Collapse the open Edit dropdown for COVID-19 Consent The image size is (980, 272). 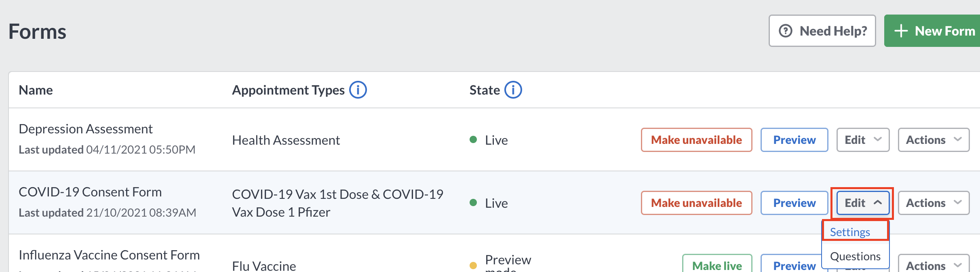(863, 203)
